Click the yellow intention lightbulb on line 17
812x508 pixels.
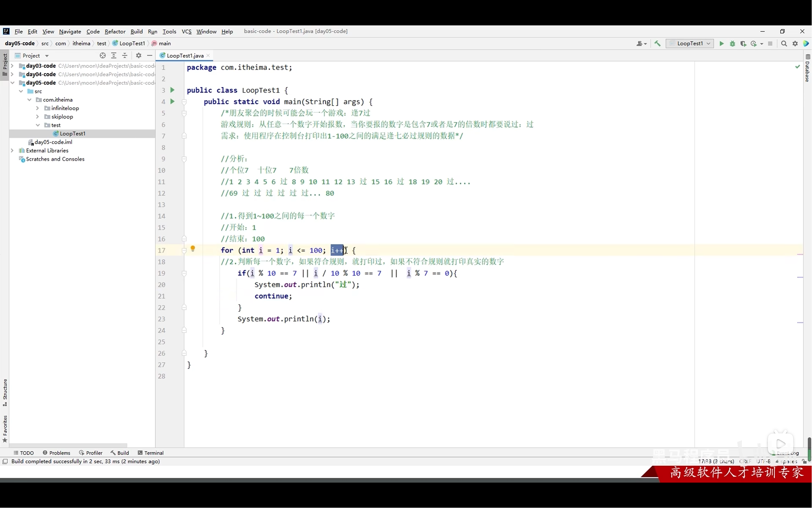[193, 249]
